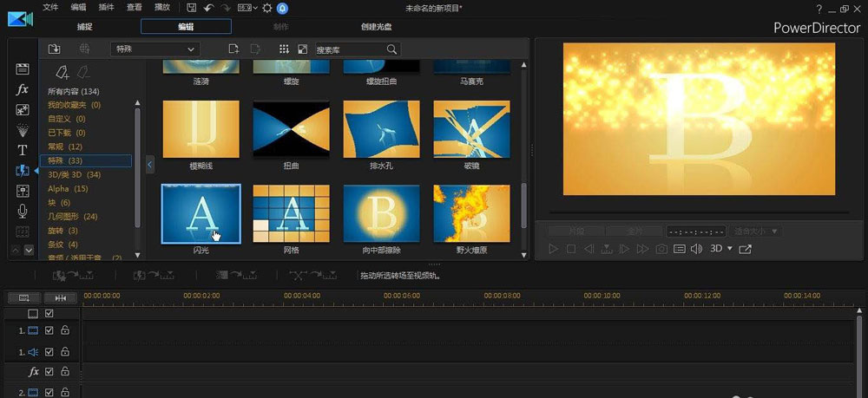Open the PiP Objects Room icon
The height and width of the screenshot is (398, 868).
pyautogui.click(x=23, y=109)
